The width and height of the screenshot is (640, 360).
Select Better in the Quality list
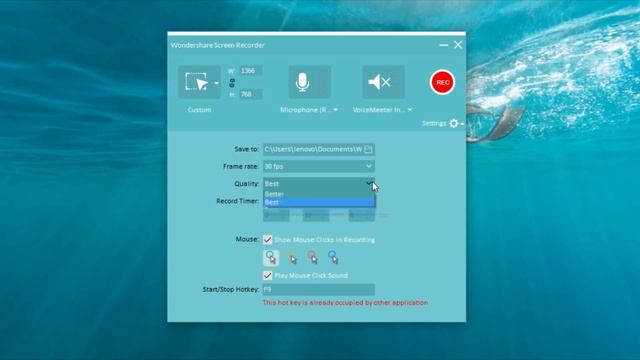[x=319, y=194]
